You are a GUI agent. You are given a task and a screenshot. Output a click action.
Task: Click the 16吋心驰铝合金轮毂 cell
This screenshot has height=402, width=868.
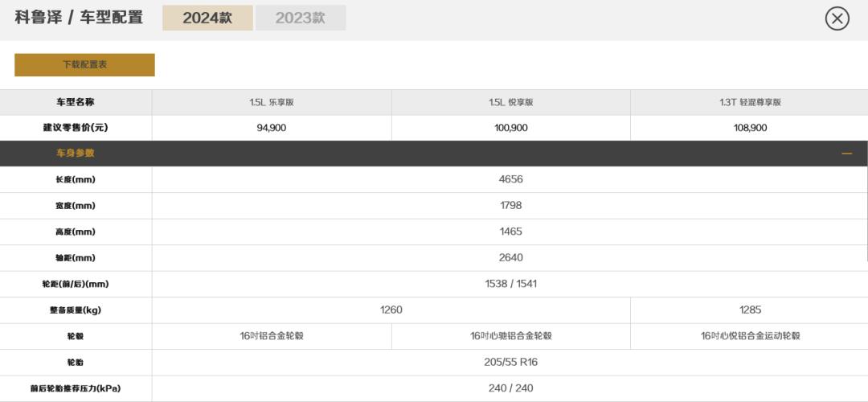point(510,336)
